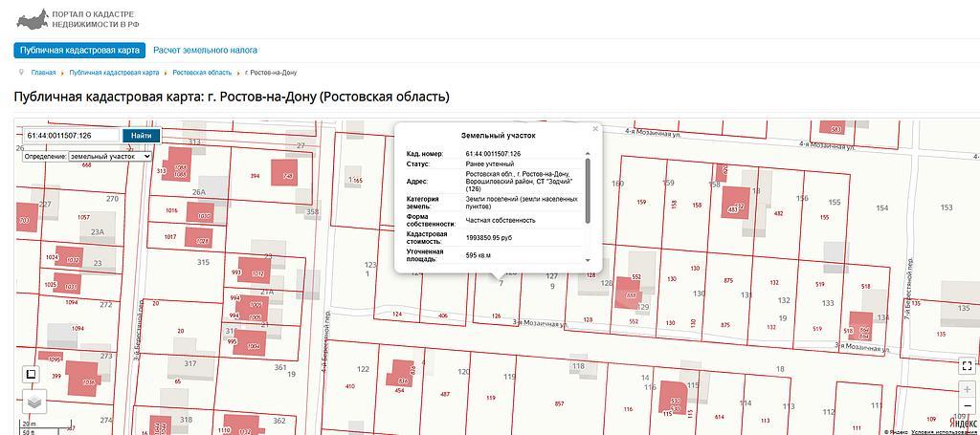The width and height of the screenshot is (980, 435).
Task: Click the cadastral number search field
Action: click(72, 136)
